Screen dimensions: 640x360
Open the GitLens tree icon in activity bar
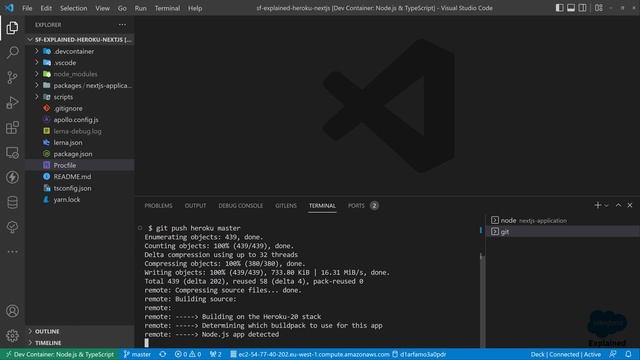pos(12,227)
